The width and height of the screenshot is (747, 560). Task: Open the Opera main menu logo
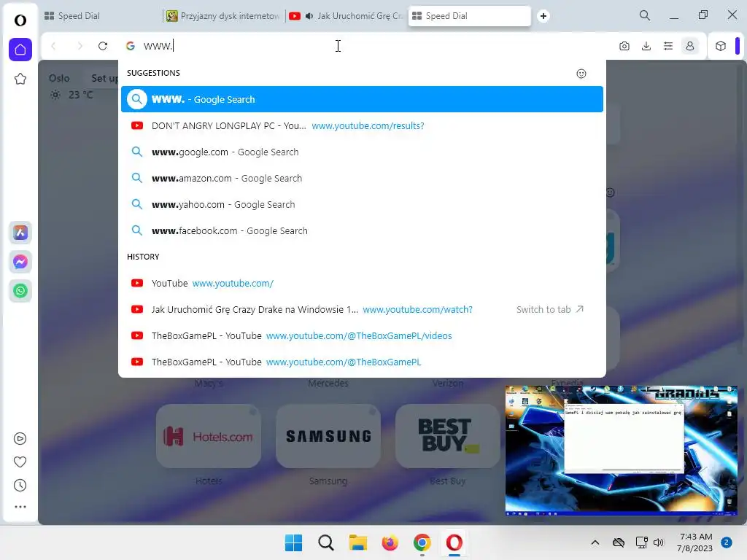click(x=20, y=20)
